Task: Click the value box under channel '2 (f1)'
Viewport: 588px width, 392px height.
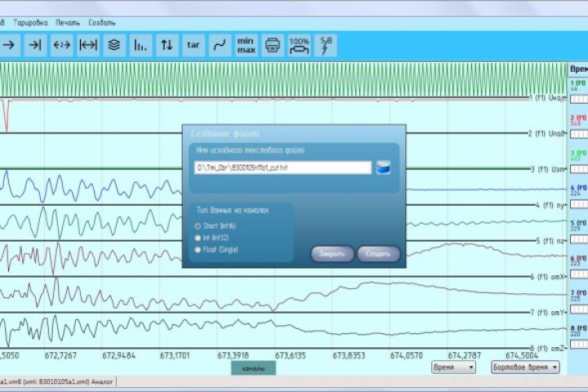Action: 579,134
